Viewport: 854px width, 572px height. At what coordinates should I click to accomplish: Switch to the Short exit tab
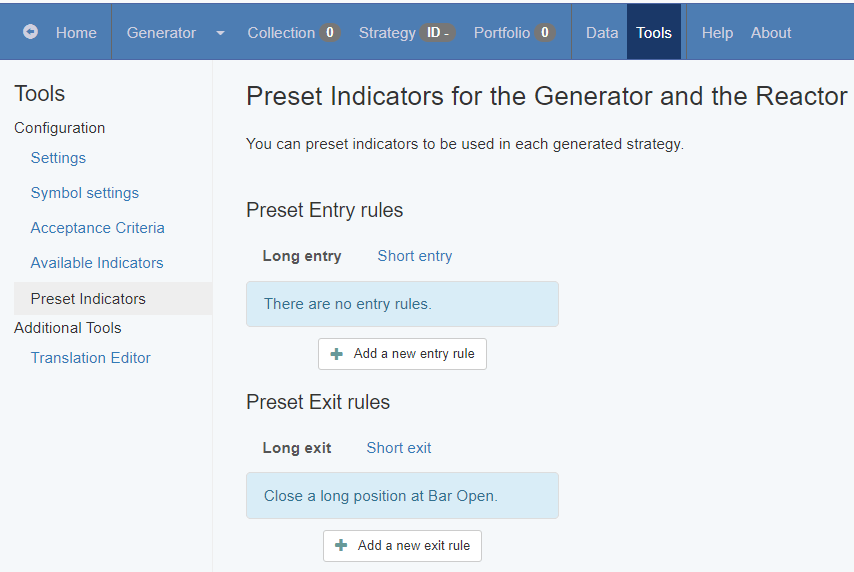click(399, 448)
